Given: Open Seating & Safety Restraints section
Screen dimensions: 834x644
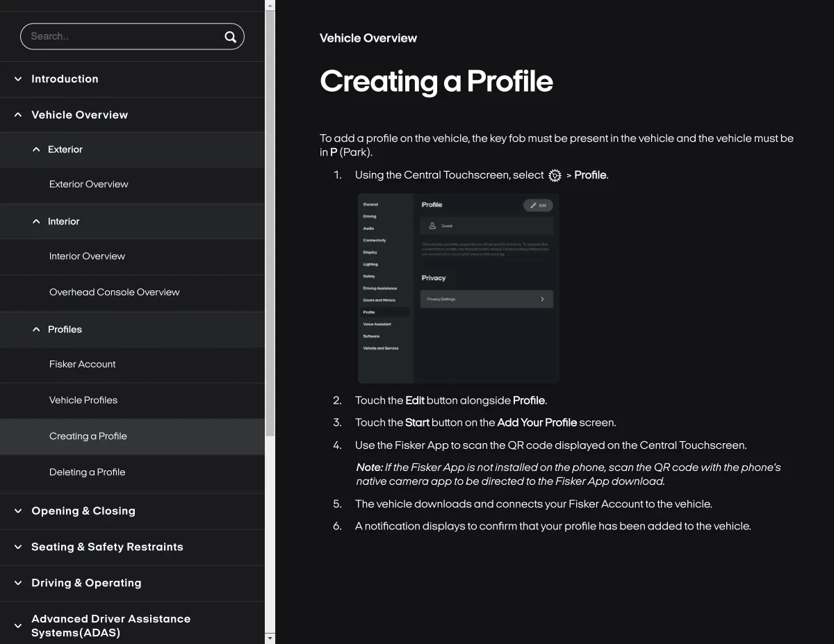Looking at the screenshot, I should pos(107,547).
